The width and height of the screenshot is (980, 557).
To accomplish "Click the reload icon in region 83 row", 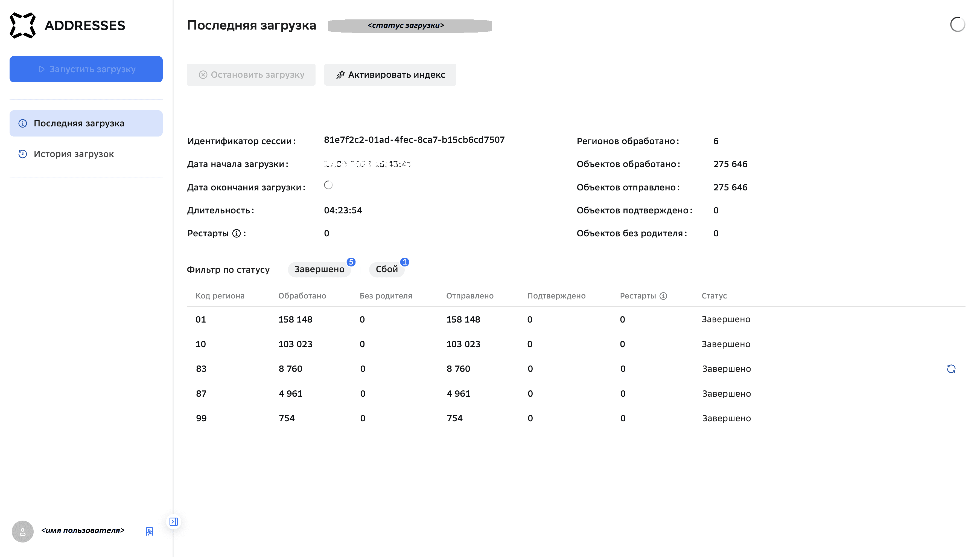I will [x=951, y=369].
